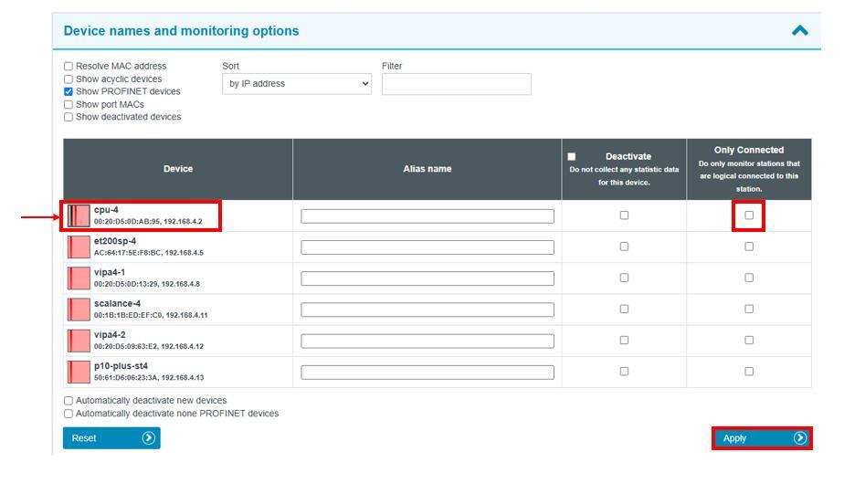844x504 pixels.
Task: Check Only Connected for cpu-4
Action: coord(749,215)
